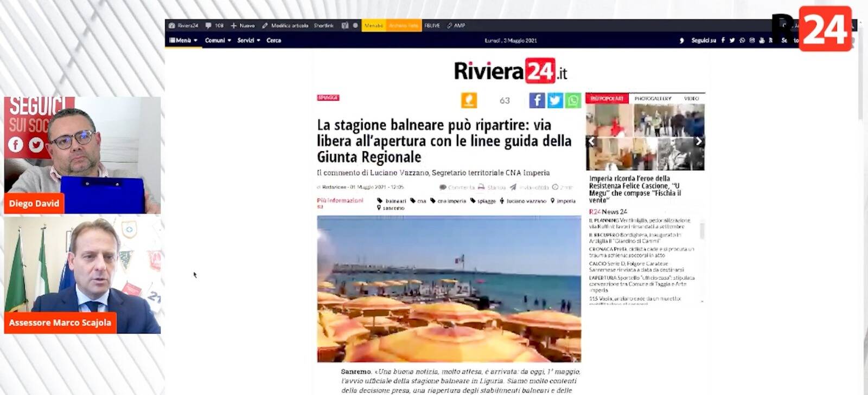Open the Riviera24 site dashboard item
Screen dimensions: 868x395
tap(183, 25)
